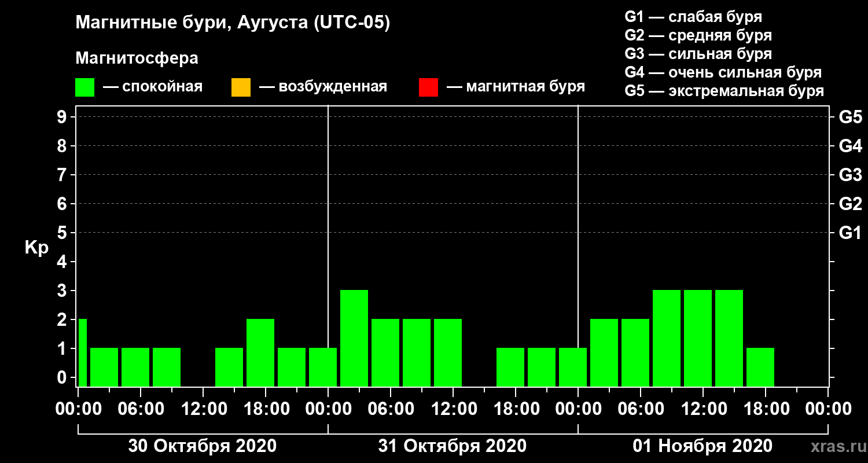The image size is (868, 463).
Task: Click the '— возбужденная' legend text
Action: point(323,87)
